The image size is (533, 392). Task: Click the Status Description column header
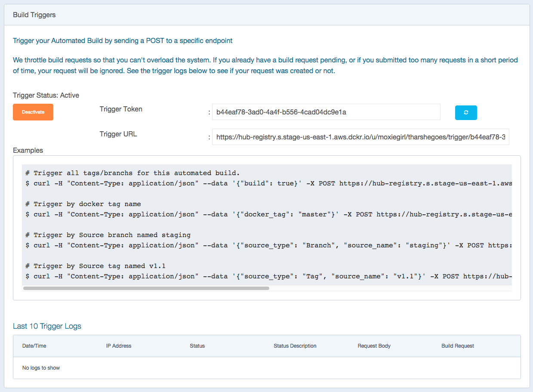(295, 346)
